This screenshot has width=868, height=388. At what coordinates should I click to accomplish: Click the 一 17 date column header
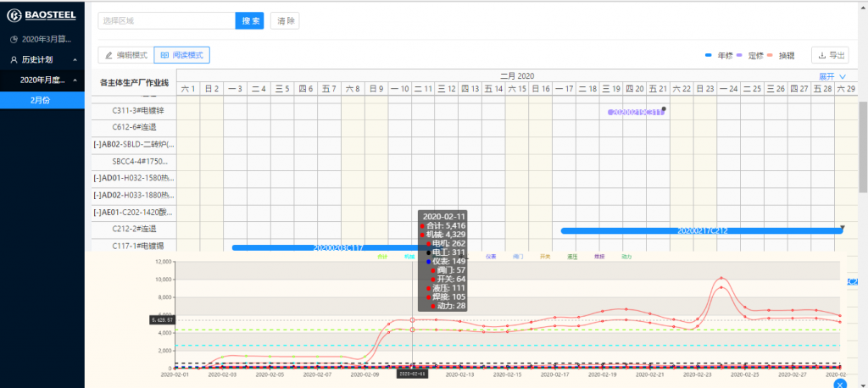[x=564, y=89]
